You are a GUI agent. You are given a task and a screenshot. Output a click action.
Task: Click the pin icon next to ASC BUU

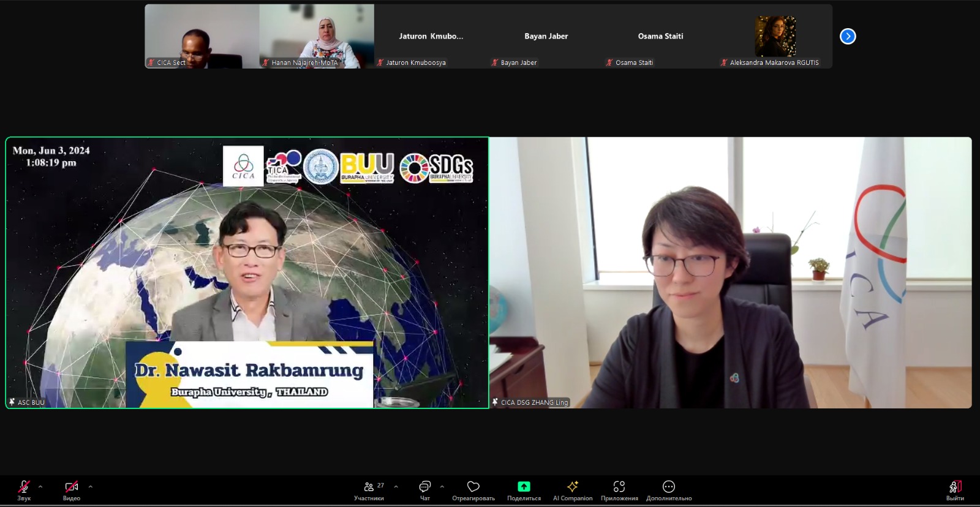12,402
